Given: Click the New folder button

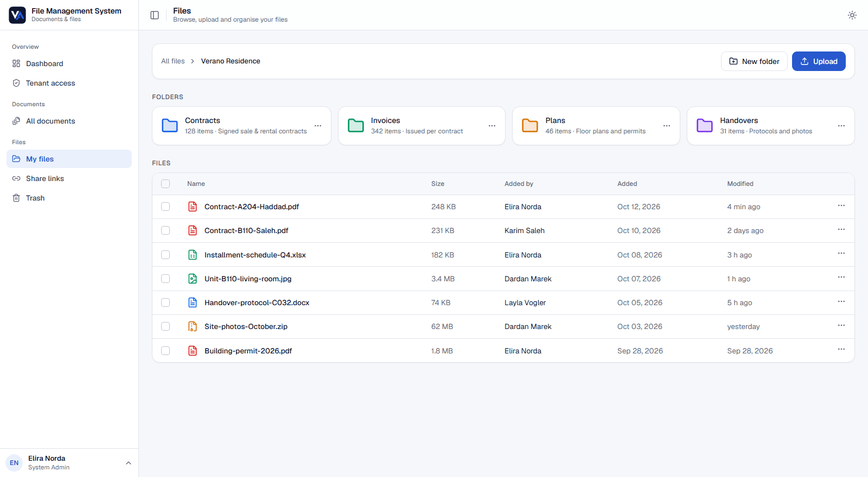Looking at the screenshot, I should click(754, 61).
